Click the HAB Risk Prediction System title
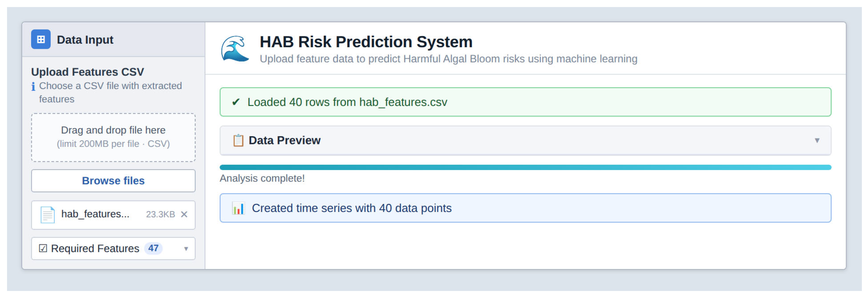Image resolution: width=868 pixels, height=298 pixels. (366, 42)
